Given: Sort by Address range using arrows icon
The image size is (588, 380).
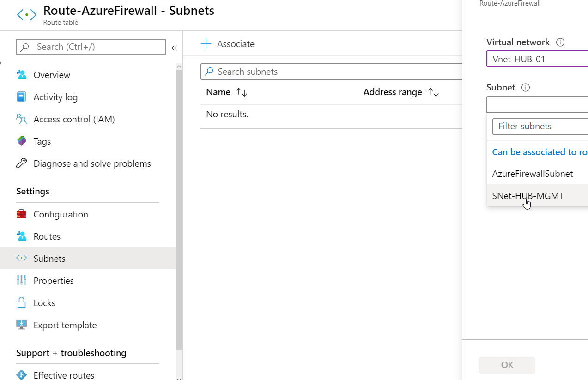Looking at the screenshot, I should pos(433,92).
